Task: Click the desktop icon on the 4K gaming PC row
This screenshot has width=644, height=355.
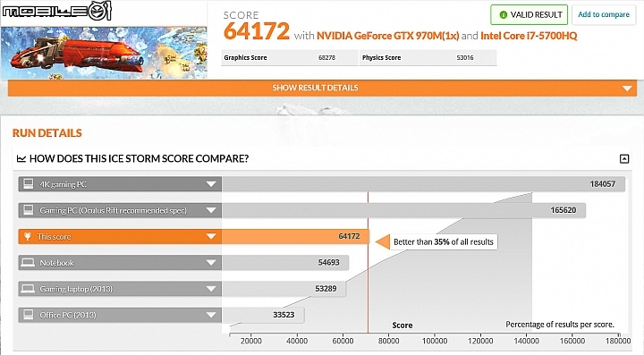Action: [x=29, y=184]
